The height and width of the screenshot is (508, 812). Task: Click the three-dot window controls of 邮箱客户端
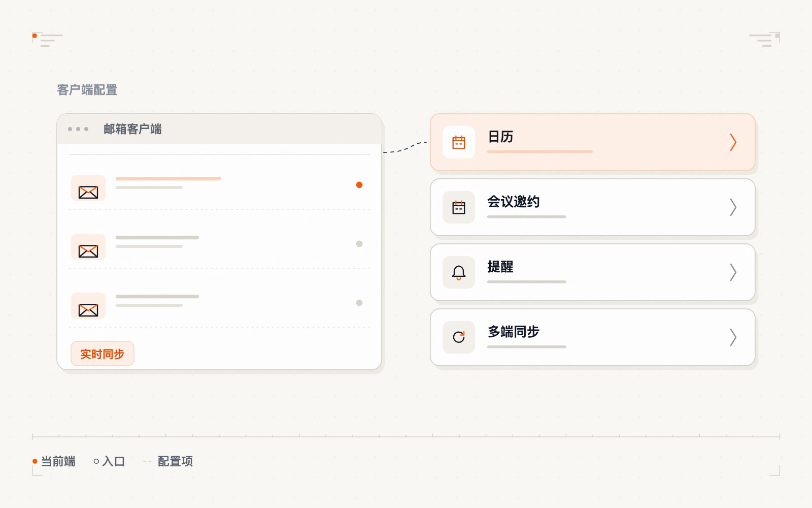78,129
